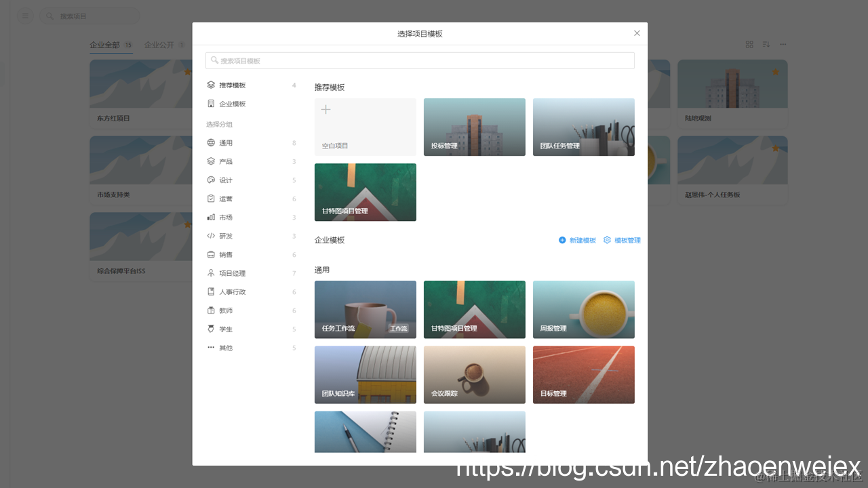The image size is (868, 488).
Task: Click the 搜索项目模板 search field
Action: coord(420,60)
